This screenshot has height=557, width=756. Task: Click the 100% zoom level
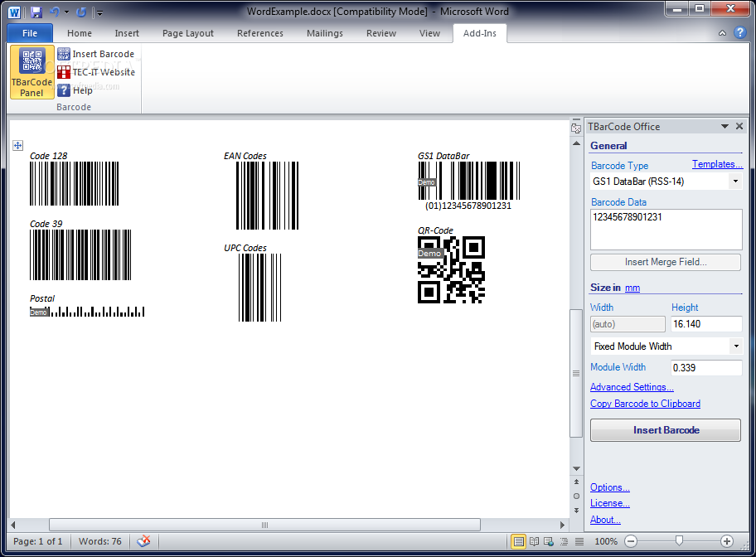coord(606,541)
